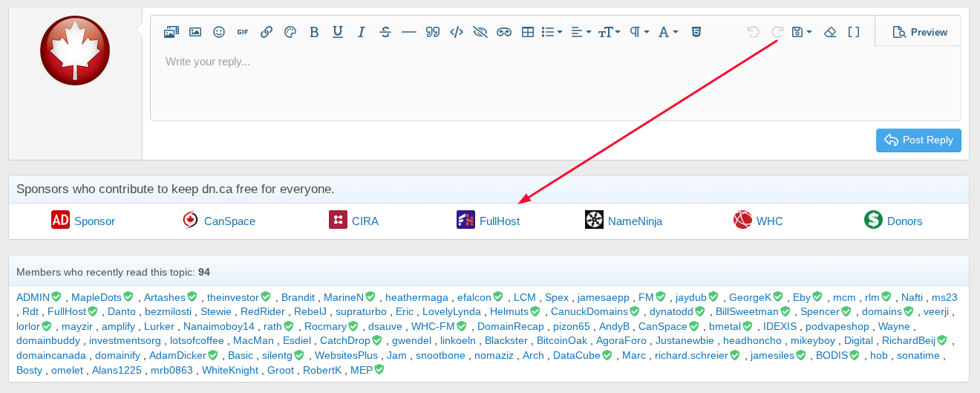This screenshot has height=393, width=980.
Task: Click the green Donors dollar icon
Action: click(x=873, y=219)
